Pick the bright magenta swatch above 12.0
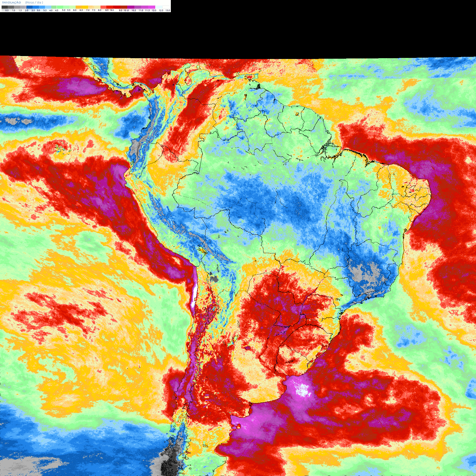The height and width of the screenshot is (476, 476). 152,7
